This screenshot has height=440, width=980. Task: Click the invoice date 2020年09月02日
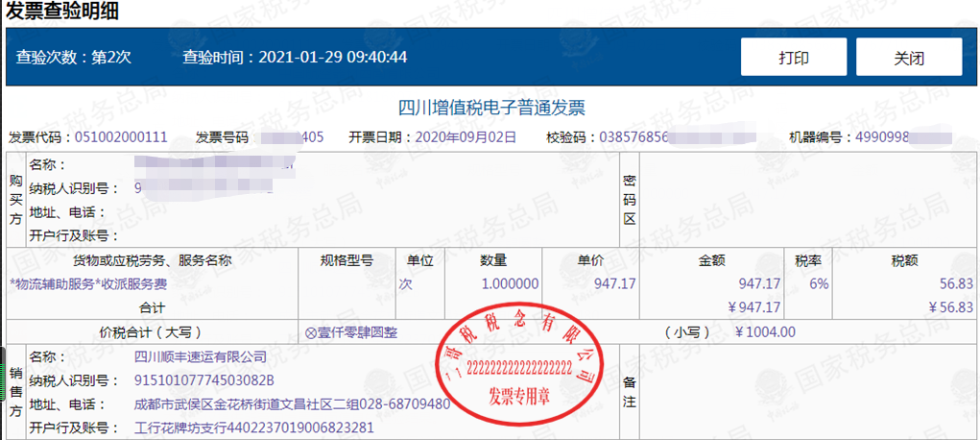coord(466,137)
